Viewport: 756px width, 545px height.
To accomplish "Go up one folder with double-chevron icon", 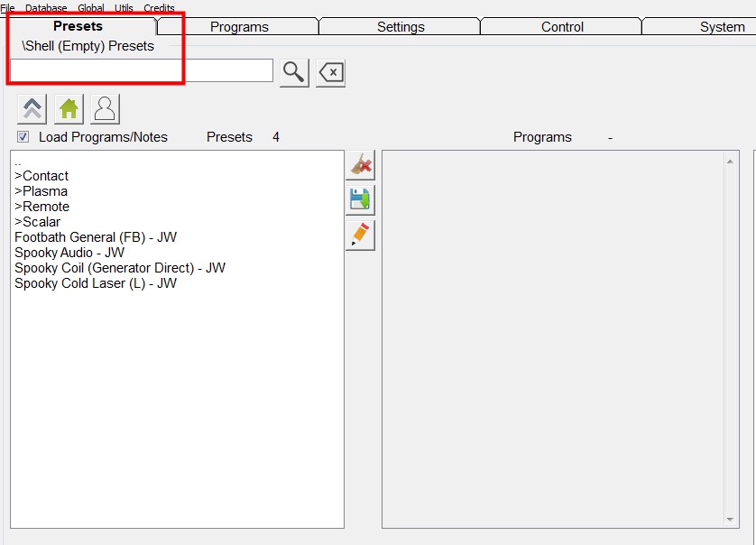I will (32, 109).
